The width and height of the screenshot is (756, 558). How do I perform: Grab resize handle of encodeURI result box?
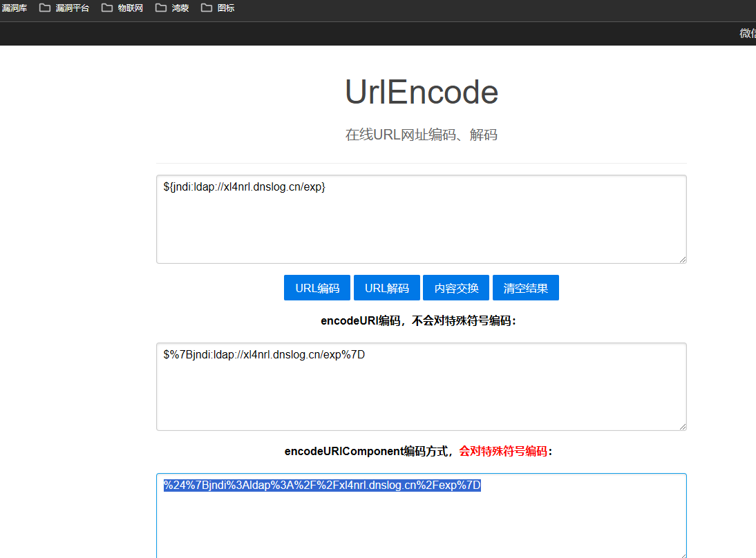(x=683, y=427)
